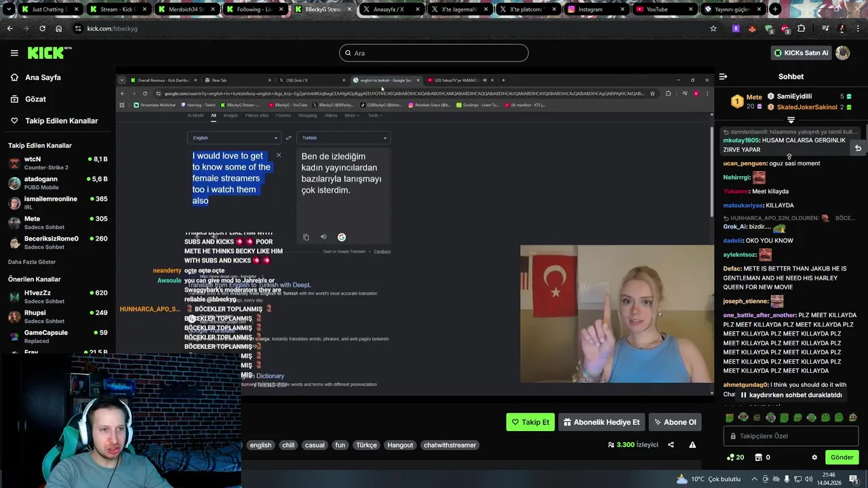
Task: Go back in browser
Action: 9,28
